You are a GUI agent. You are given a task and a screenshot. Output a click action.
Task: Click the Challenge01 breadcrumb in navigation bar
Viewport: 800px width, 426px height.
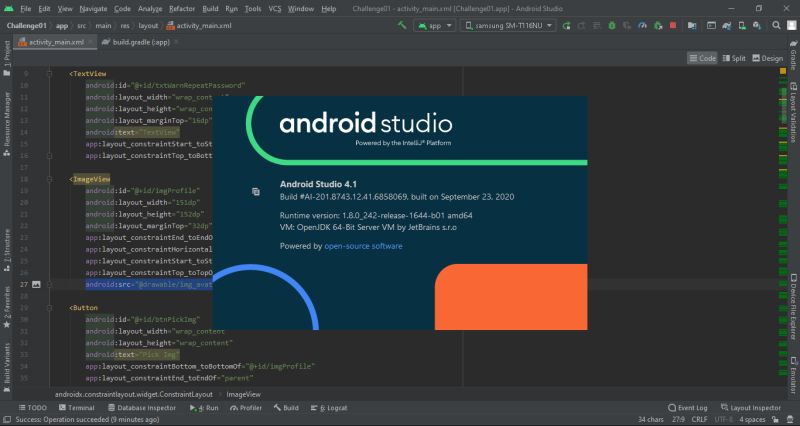click(27, 26)
